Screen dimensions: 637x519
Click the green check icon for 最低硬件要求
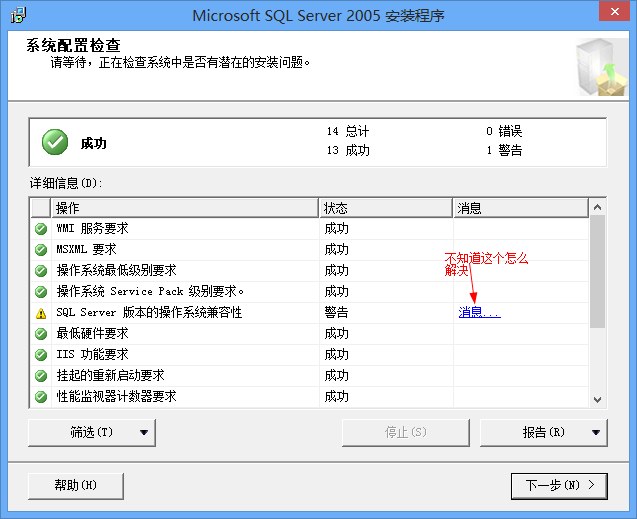(x=41, y=334)
